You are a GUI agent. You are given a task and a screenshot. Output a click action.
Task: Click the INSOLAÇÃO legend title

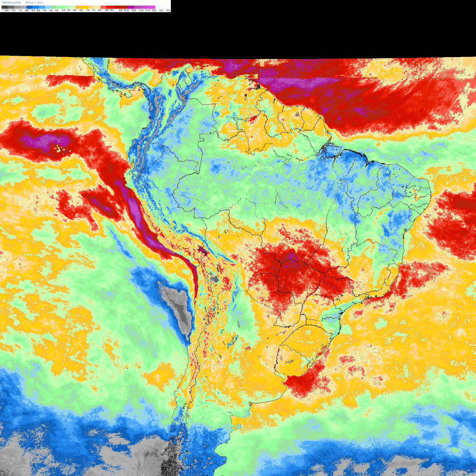pos(12,2)
